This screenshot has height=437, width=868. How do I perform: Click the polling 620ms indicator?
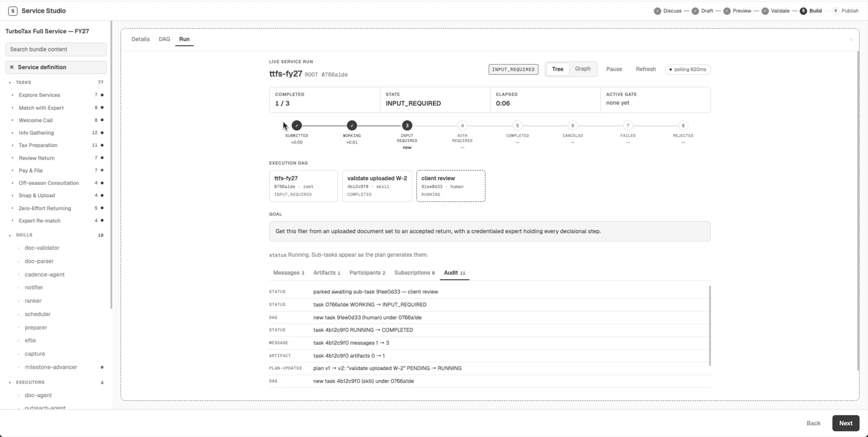(x=688, y=69)
